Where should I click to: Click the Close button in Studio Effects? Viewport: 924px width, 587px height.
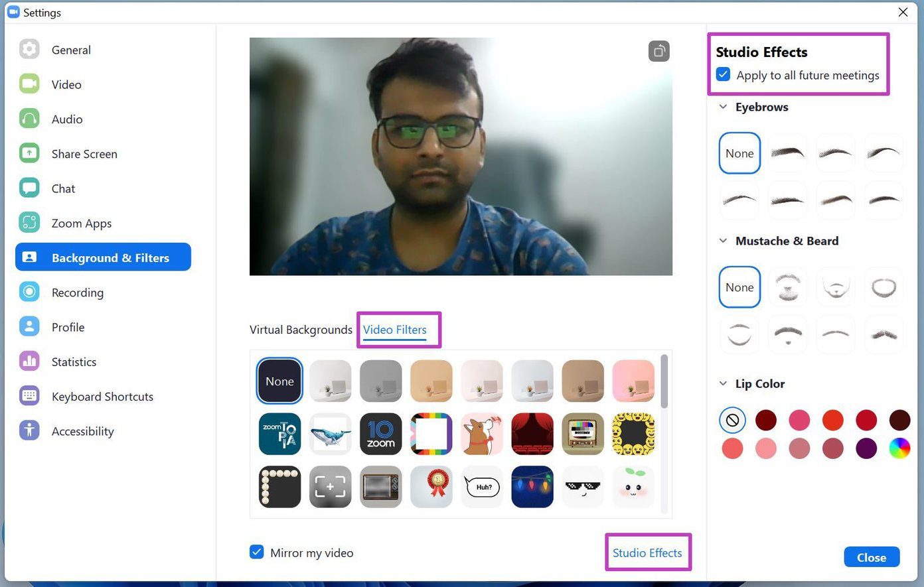coord(872,557)
